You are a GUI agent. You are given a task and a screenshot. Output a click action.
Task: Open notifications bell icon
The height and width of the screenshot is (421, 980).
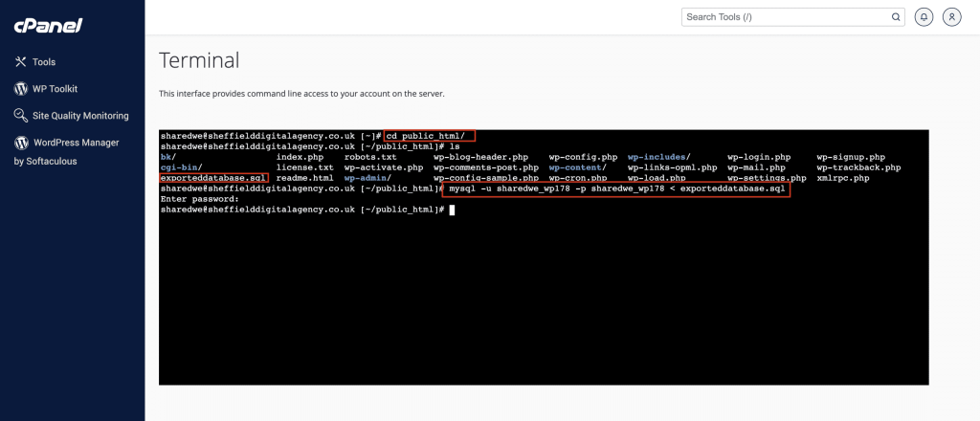point(924,17)
